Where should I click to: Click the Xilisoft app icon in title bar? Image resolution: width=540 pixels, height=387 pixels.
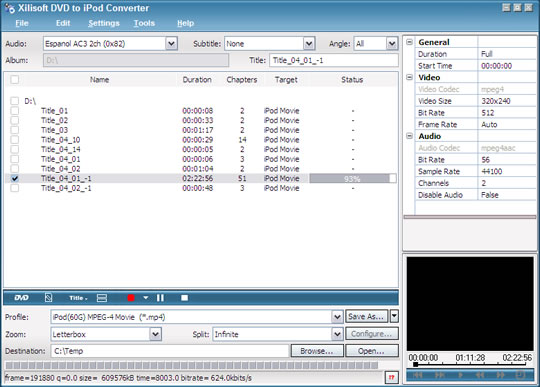tap(10, 8)
